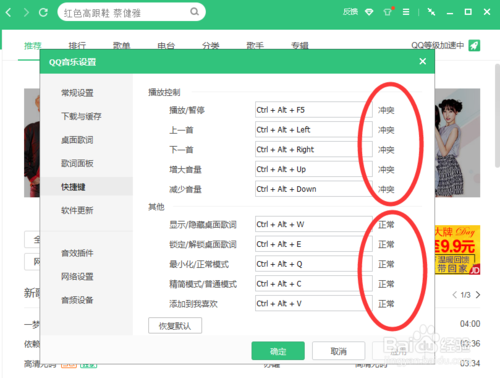Close the QQ音乐设置 dialog
Viewport: 500px width, 378px height.
coord(423,61)
